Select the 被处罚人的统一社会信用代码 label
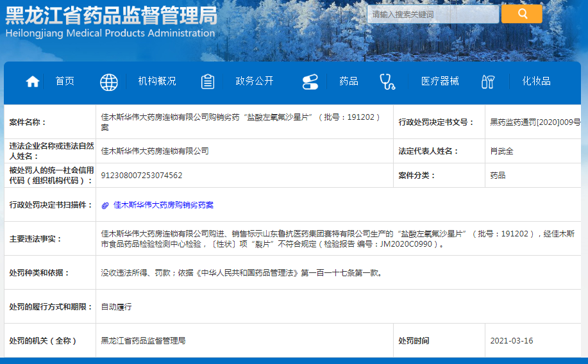 pyautogui.click(x=51, y=176)
